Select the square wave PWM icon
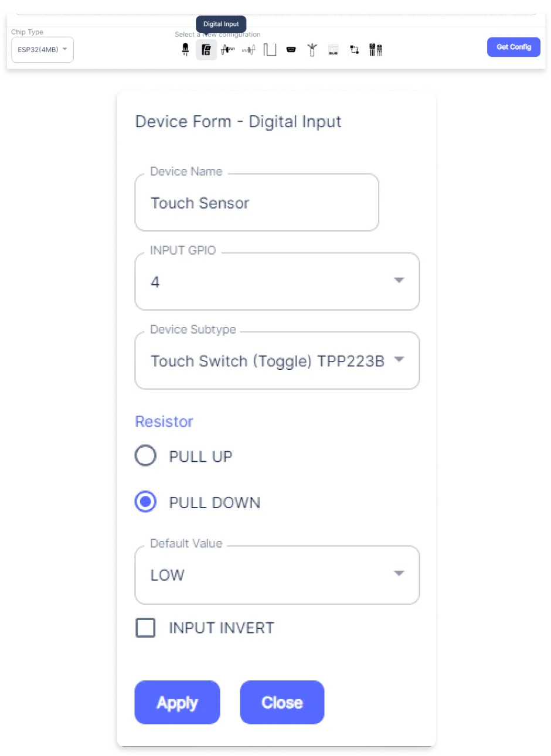 pos(270,50)
